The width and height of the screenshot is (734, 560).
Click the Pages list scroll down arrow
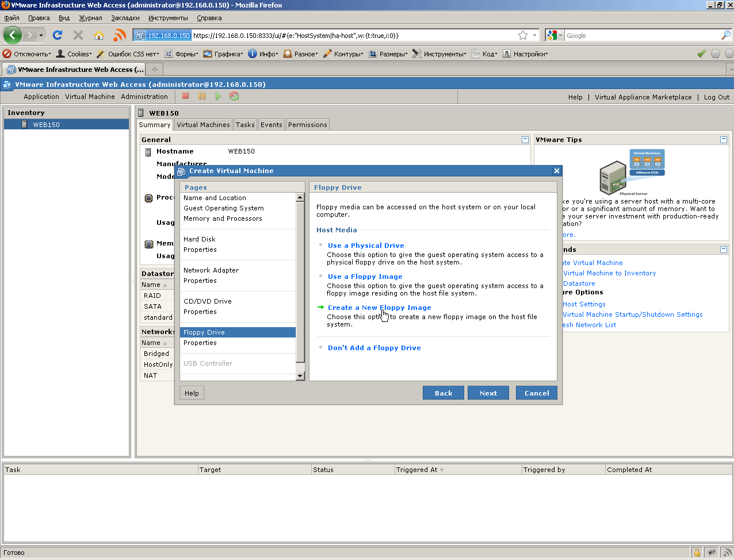click(300, 376)
